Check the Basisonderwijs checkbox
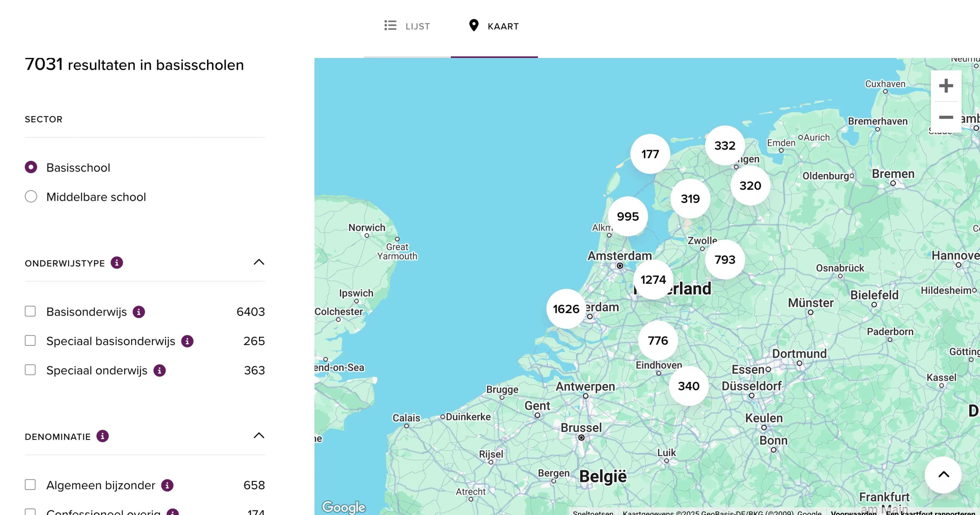This screenshot has width=980, height=515. click(x=30, y=311)
